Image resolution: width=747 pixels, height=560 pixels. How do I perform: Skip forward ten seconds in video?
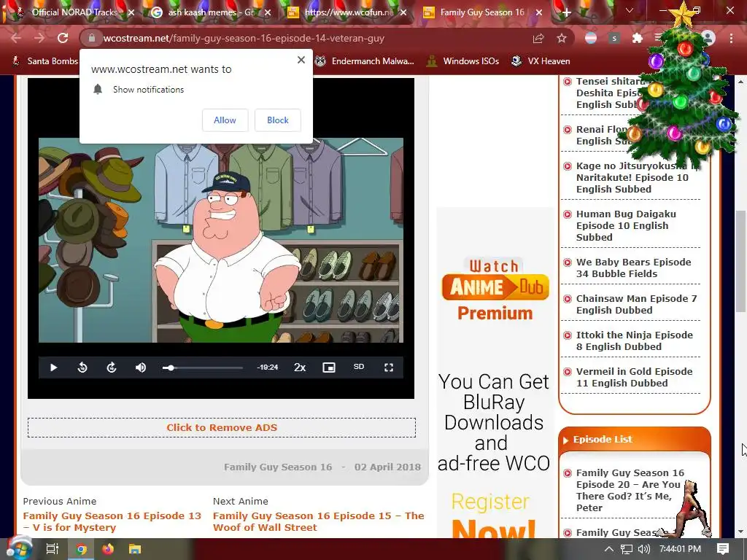(112, 367)
